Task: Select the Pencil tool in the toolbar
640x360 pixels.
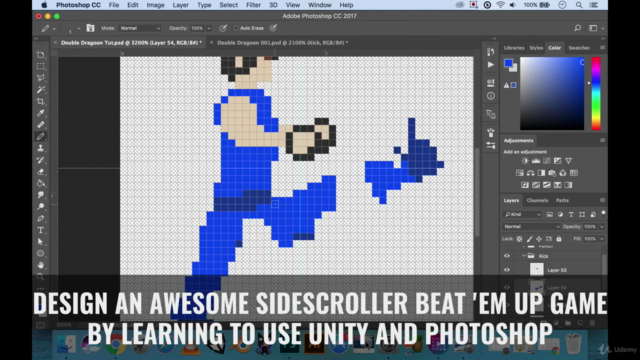Action: [x=40, y=137]
